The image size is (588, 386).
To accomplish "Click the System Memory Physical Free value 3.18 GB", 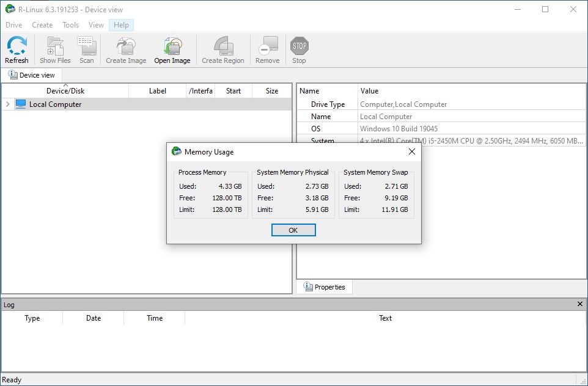I will click(317, 198).
